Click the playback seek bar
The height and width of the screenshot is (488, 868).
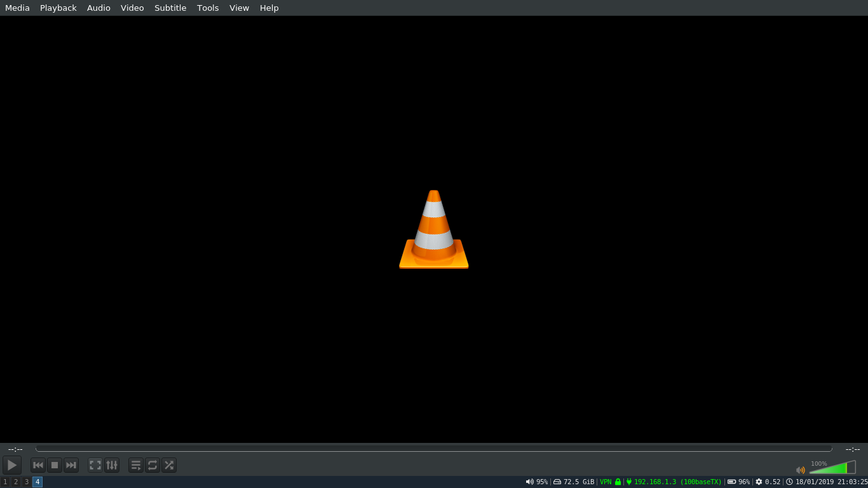(x=434, y=449)
